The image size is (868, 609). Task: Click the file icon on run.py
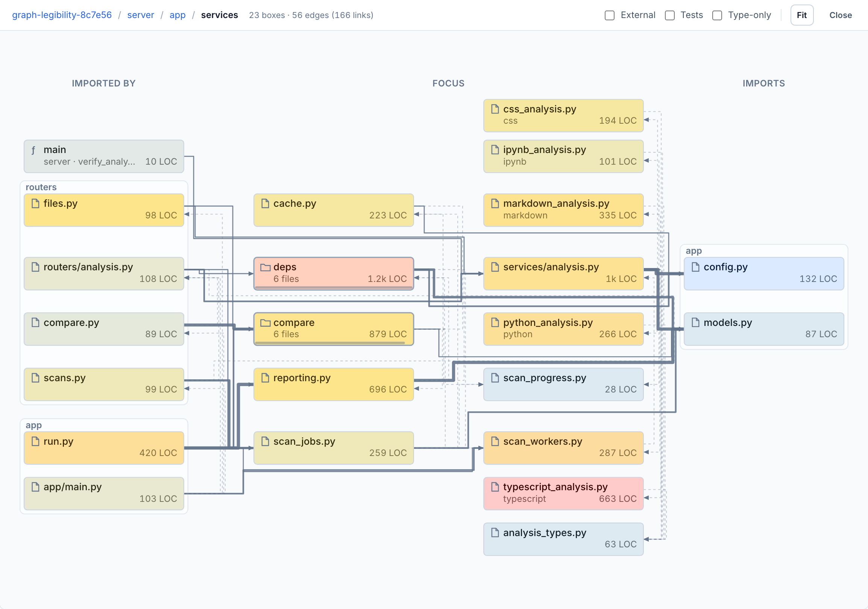pyautogui.click(x=35, y=442)
